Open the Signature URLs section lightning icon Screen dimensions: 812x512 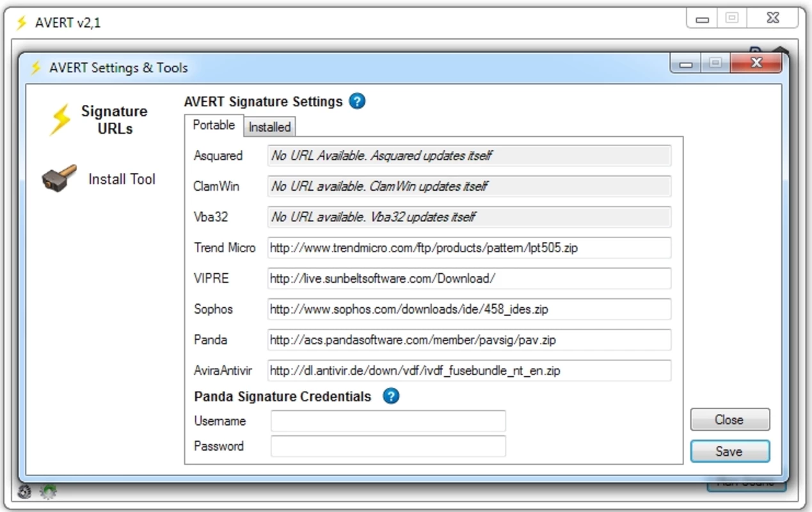coord(60,120)
